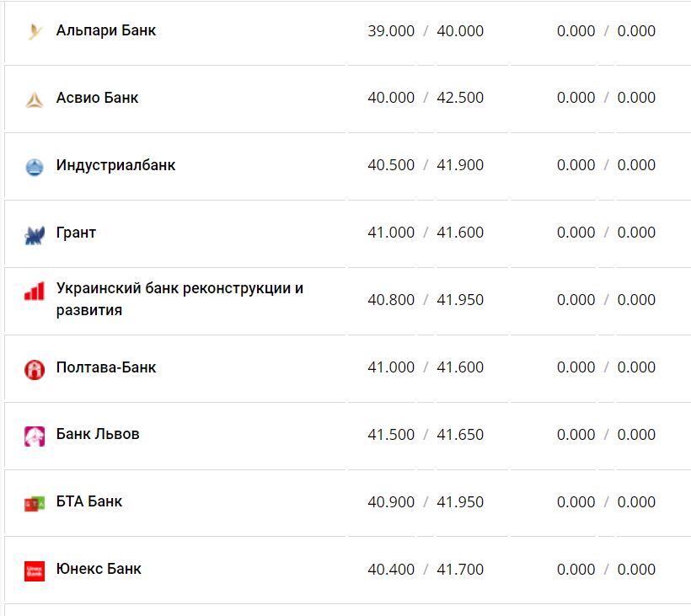
Task: Open the Асвио Банк page link
Action: click(97, 98)
